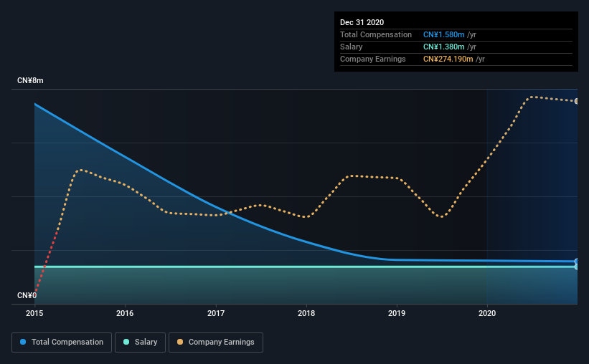589x364 pixels.
Task: Click the CN¥0 y-axis label
Action: pos(27,295)
